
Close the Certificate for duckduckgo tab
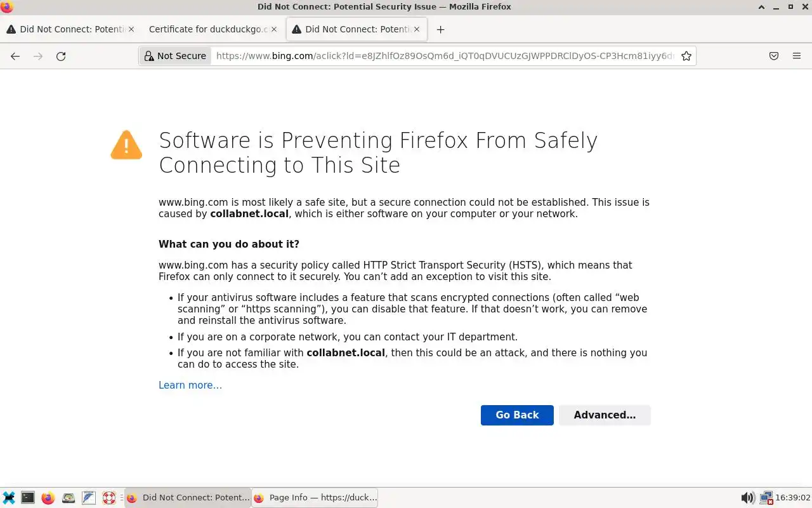(x=274, y=29)
